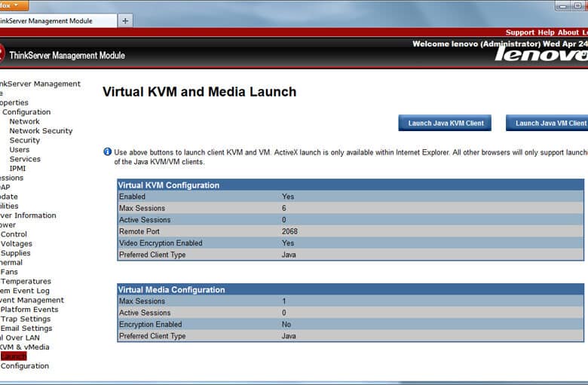
Task: Open the Fans page
Action: tap(9, 272)
